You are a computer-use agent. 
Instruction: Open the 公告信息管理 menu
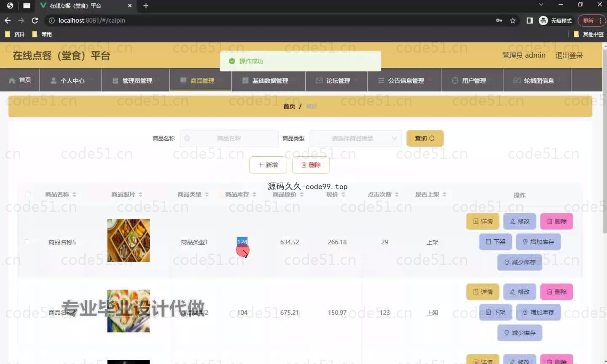404,80
